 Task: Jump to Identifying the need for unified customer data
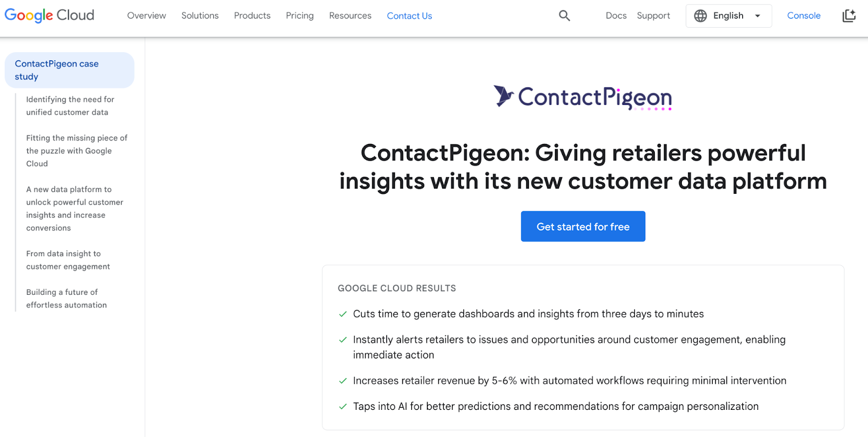click(70, 106)
